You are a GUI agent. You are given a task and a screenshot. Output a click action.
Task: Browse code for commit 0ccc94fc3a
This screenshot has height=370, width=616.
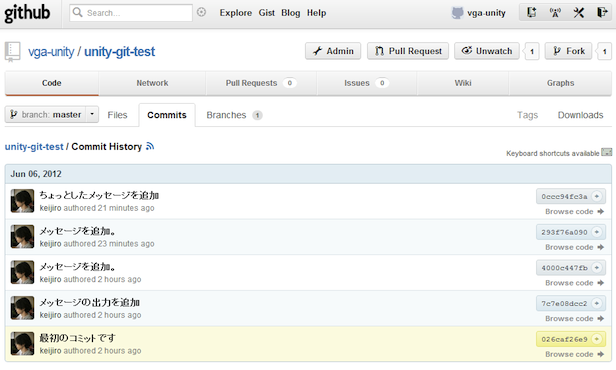574,211
